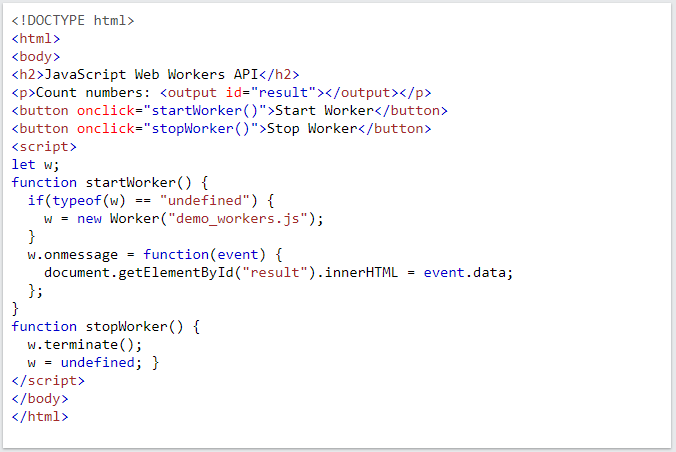The width and height of the screenshot is (676, 452).
Task: Click the w = undefined; line
Action: [x=93, y=363]
